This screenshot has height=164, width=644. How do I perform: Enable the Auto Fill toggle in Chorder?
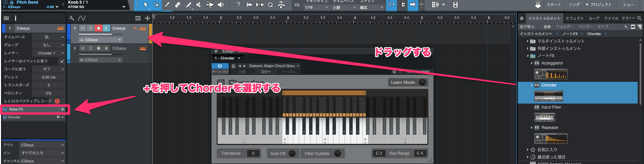tap(292, 153)
